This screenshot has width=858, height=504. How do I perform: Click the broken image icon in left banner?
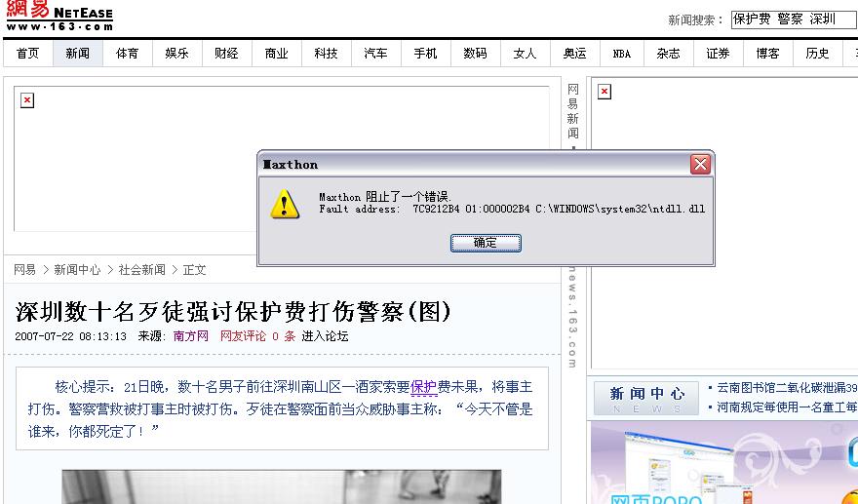pyautogui.click(x=27, y=100)
